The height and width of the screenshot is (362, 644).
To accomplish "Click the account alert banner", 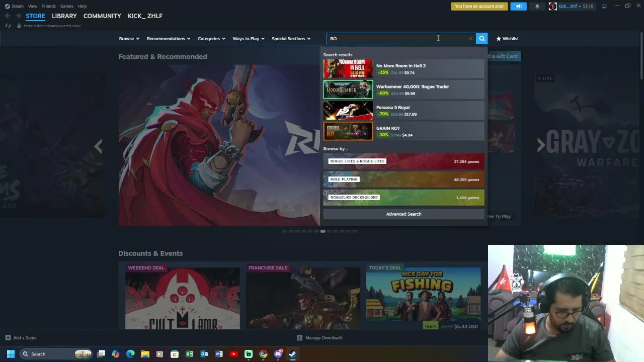I will (479, 7).
